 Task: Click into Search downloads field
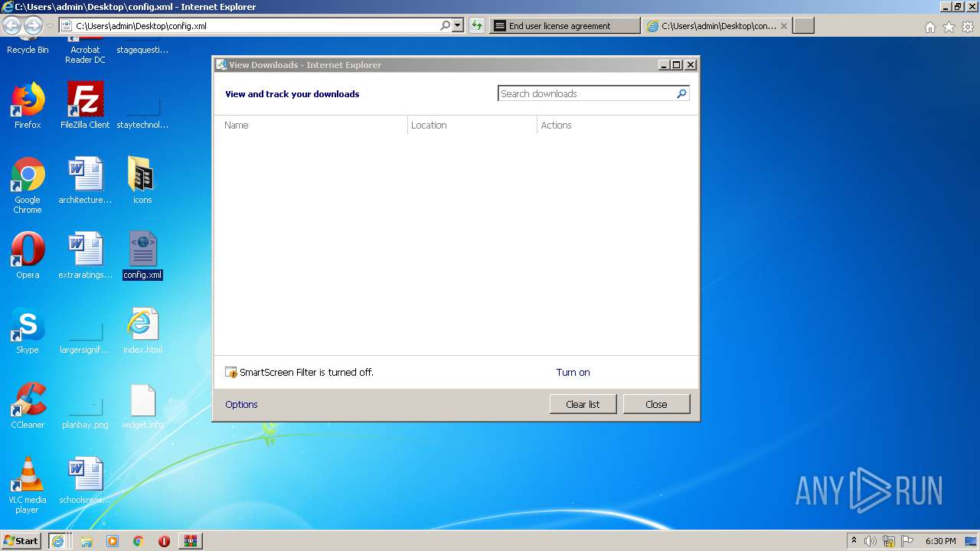point(586,93)
